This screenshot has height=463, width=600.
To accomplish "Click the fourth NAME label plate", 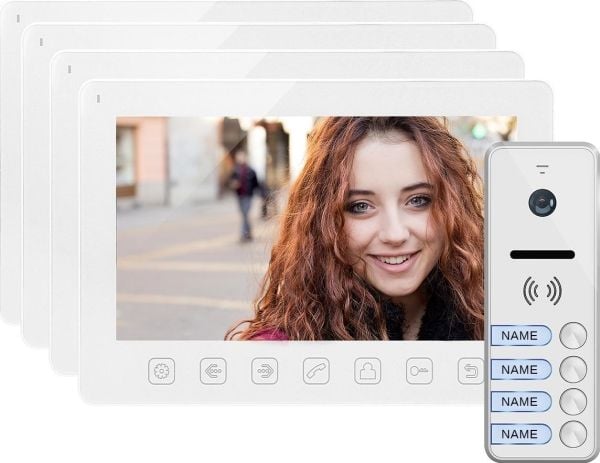I will point(521,434).
